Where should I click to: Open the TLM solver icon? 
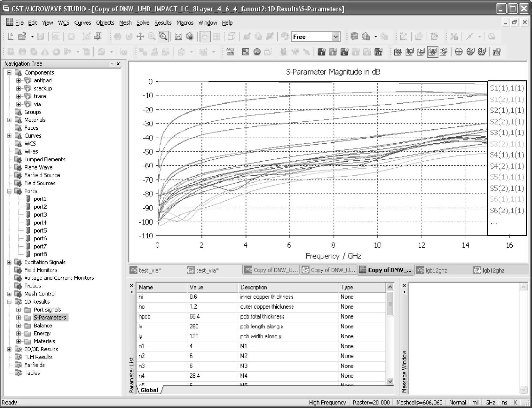pos(378,52)
